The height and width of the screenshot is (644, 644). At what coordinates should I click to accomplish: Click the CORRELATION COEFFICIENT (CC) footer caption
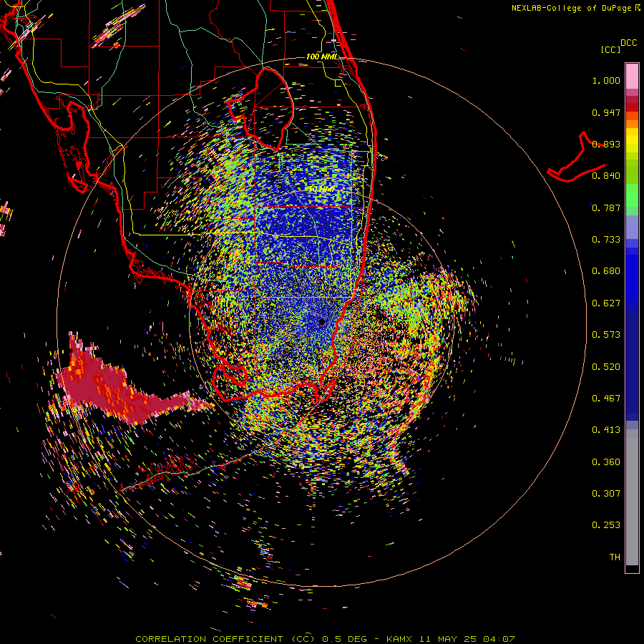point(225,639)
